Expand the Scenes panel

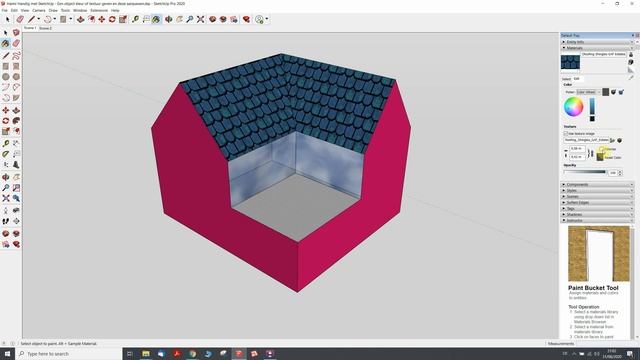[597, 196]
